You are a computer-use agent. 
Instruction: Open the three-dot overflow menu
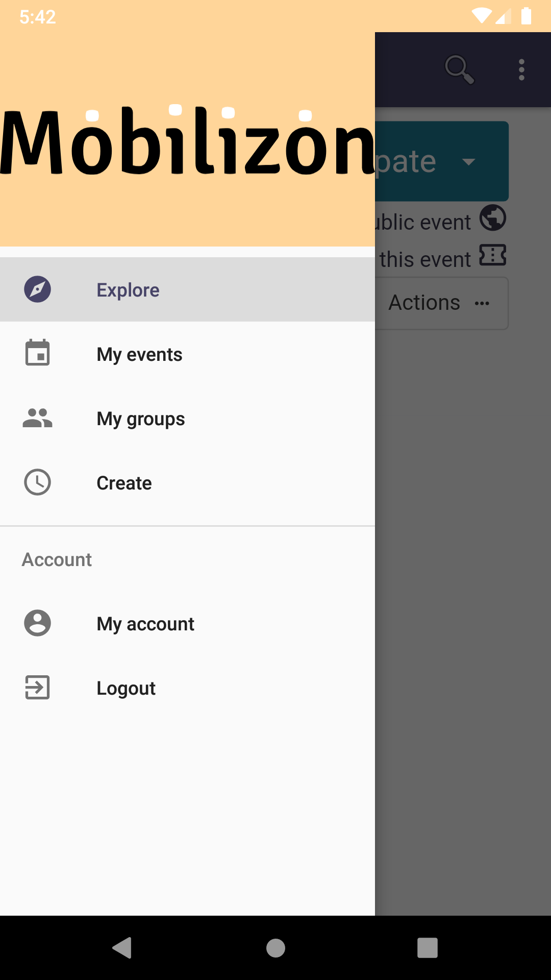(x=521, y=69)
